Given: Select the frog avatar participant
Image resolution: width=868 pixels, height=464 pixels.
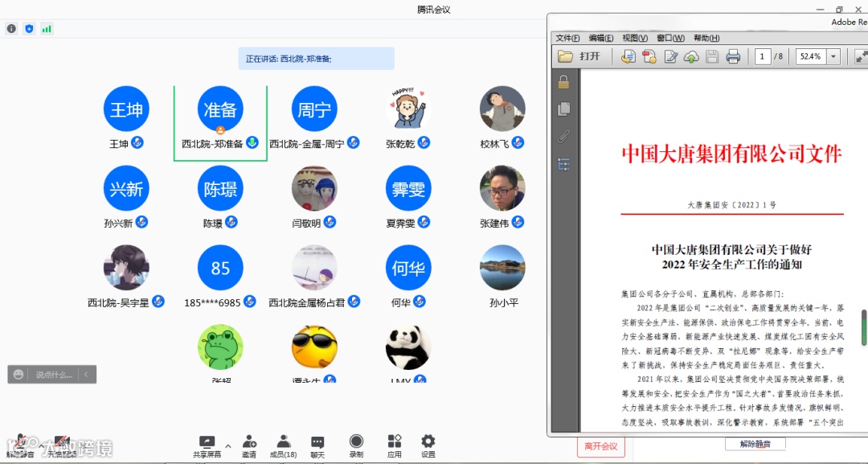Looking at the screenshot, I should [x=220, y=347].
